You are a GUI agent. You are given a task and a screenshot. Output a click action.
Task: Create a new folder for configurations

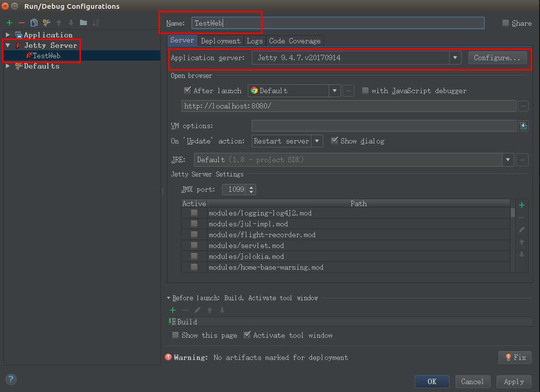pyautogui.click(x=83, y=23)
